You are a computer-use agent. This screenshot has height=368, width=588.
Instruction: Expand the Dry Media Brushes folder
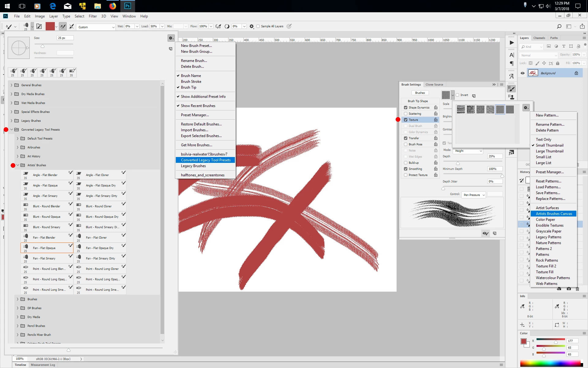pyautogui.click(x=12, y=94)
